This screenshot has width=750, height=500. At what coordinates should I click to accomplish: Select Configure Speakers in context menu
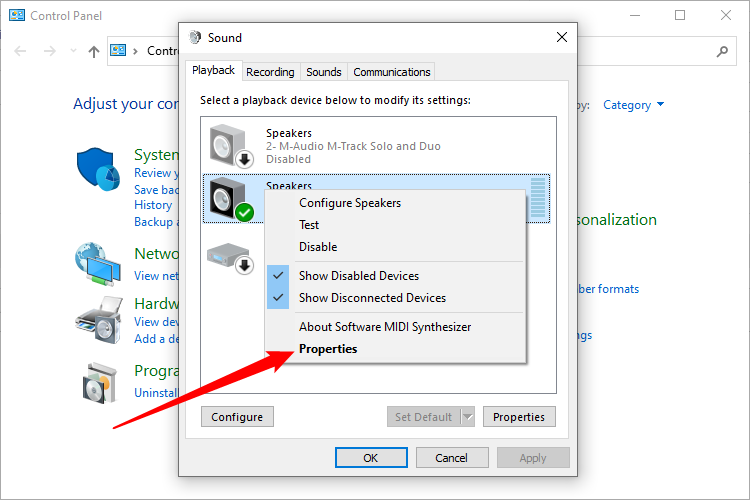coord(350,203)
